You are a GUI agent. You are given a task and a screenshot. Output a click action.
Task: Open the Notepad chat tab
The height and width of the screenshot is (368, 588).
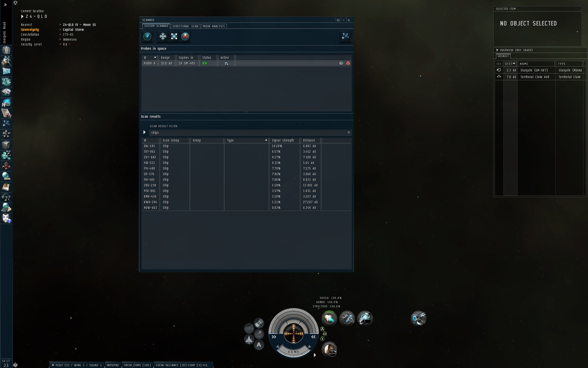click(113, 365)
